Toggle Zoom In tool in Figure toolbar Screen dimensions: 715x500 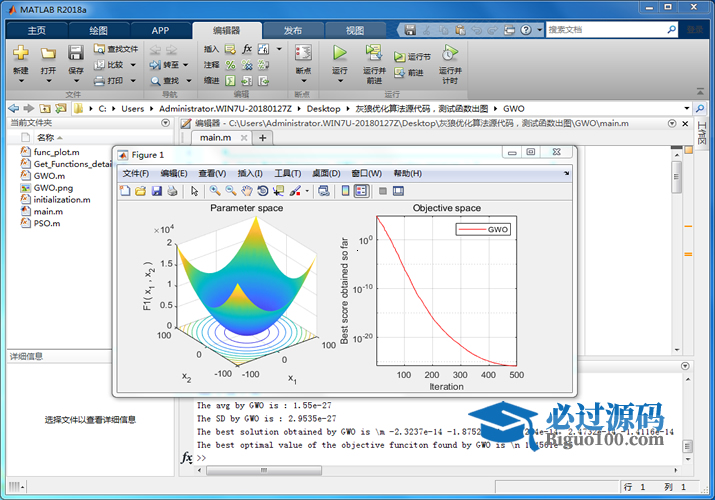[x=215, y=191]
